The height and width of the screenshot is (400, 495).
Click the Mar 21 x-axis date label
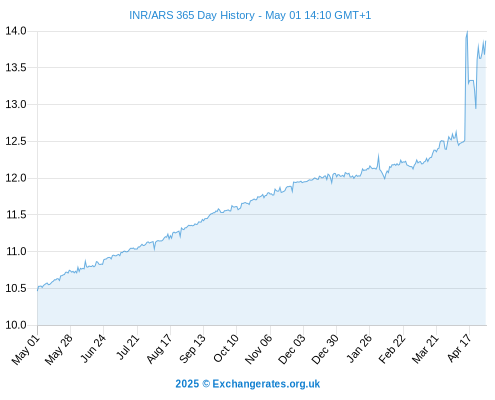pos(425,349)
